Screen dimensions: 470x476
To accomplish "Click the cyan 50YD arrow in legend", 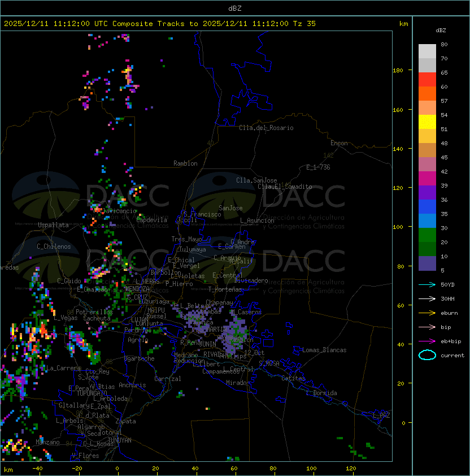I will pyautogui.click(x=427, y=284).
